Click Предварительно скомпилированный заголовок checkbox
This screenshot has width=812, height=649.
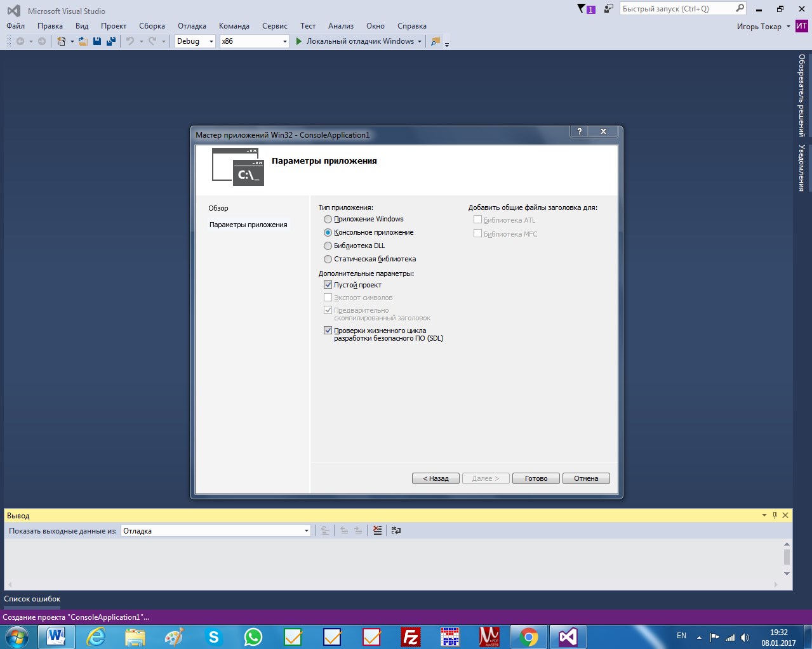[x=328, y=310]
